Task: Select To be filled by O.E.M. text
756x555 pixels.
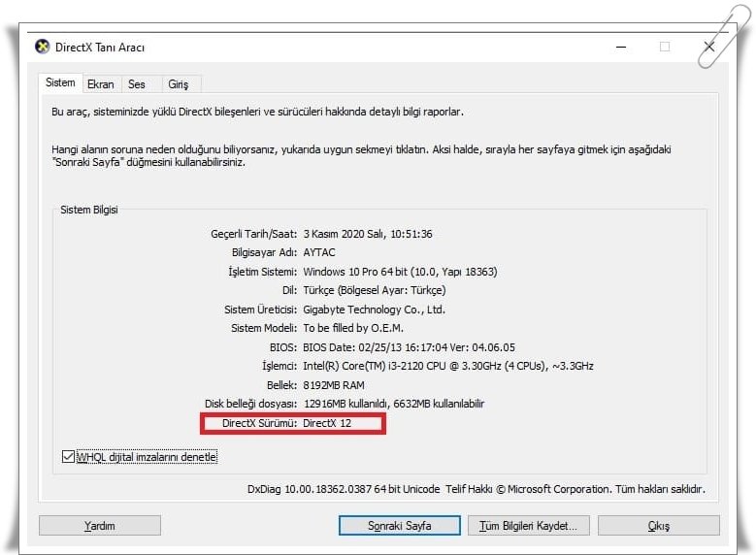Action: [353, 328]
